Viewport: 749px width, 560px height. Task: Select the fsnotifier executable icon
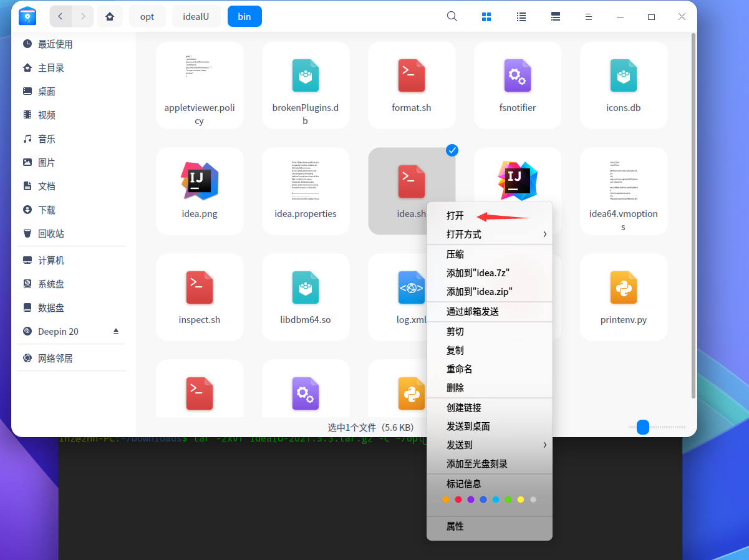518,75
